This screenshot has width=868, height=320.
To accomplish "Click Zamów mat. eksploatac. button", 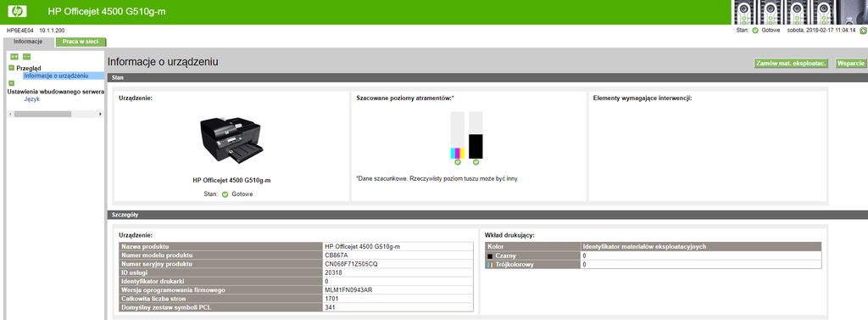I will (x=791, y=63).
